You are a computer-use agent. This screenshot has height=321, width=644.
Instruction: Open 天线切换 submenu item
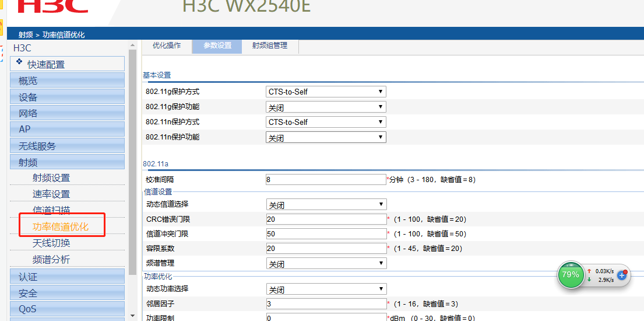[51, 243]
